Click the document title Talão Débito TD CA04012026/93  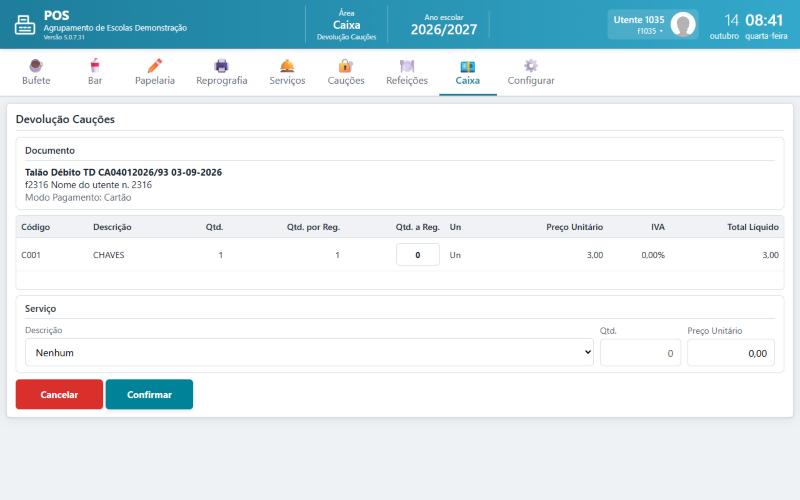pos(123,172)
